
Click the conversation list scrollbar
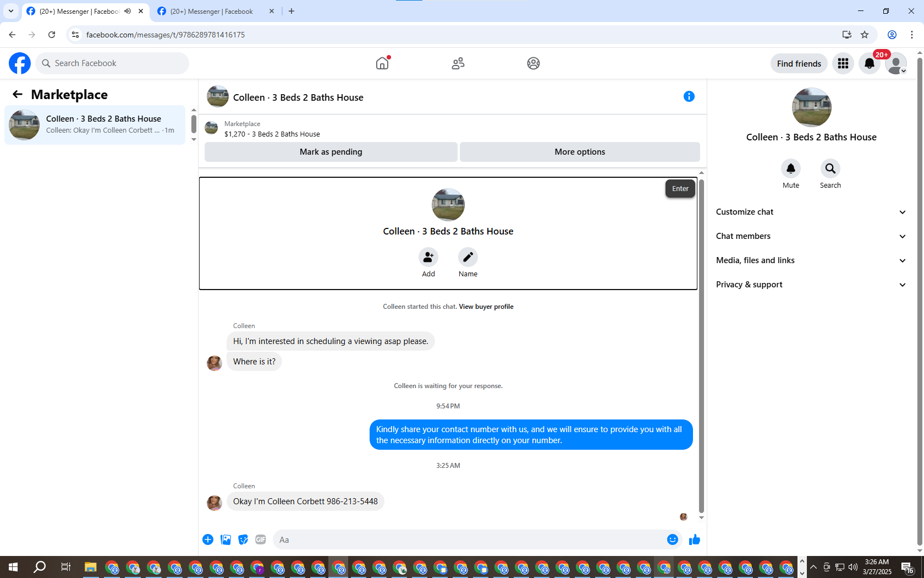[x=194, y=124]
